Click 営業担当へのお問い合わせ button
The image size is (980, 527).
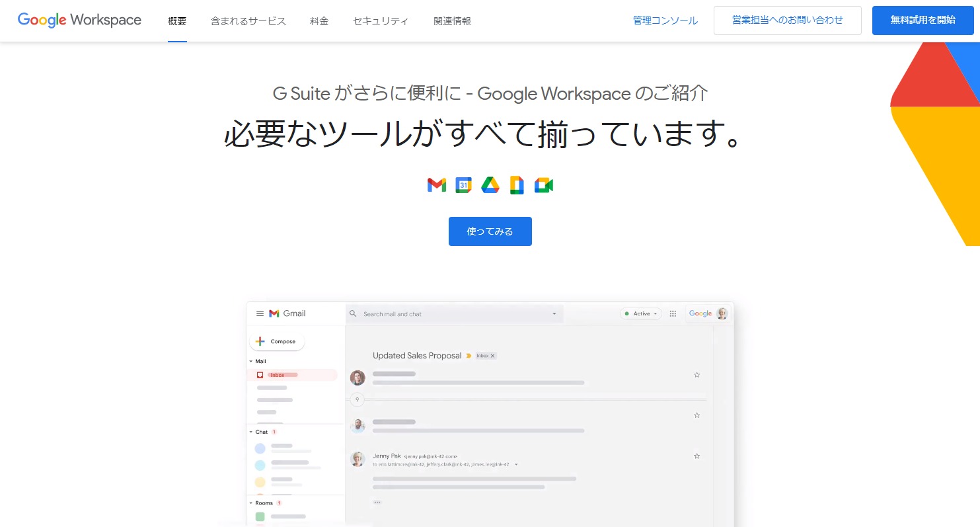click(x=788, y=20)
